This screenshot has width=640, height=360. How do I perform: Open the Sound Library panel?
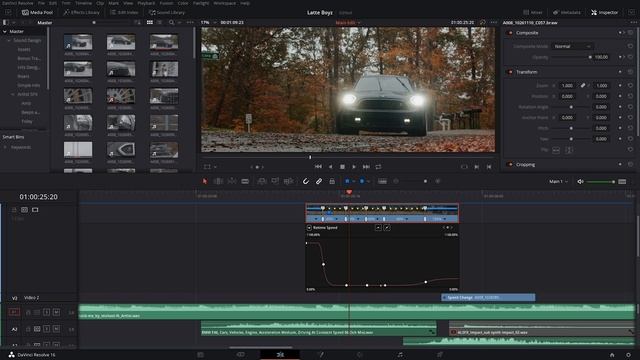(167, 12)
